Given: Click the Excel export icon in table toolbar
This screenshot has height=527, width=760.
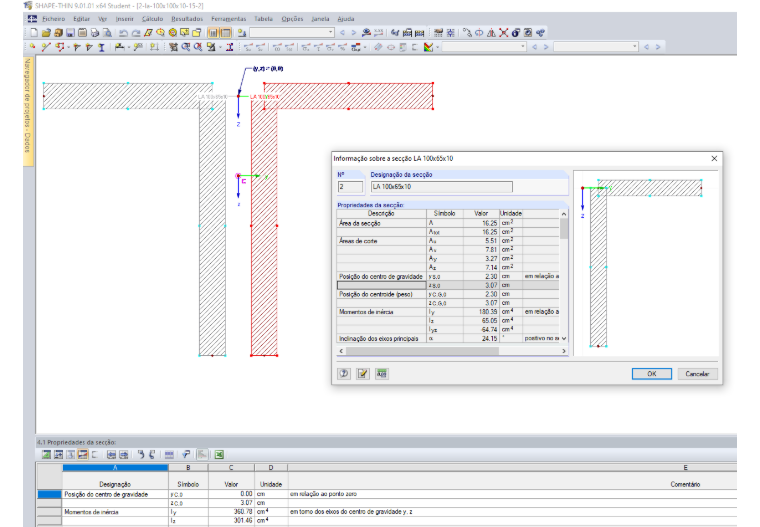Looking at the screenshot, I should pos(219,454).
